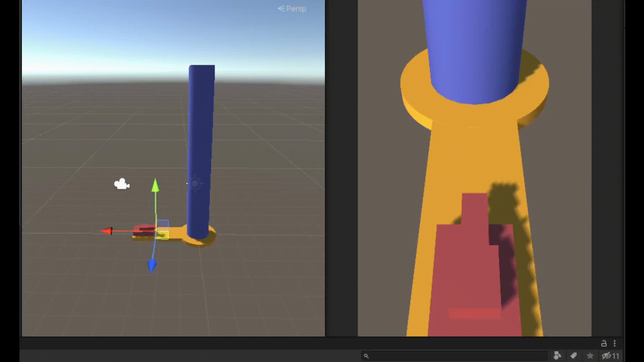This screenshot has height=362, width=644.
Task: Click the directional light sun gizmo
Action: [x=195, y=183]
